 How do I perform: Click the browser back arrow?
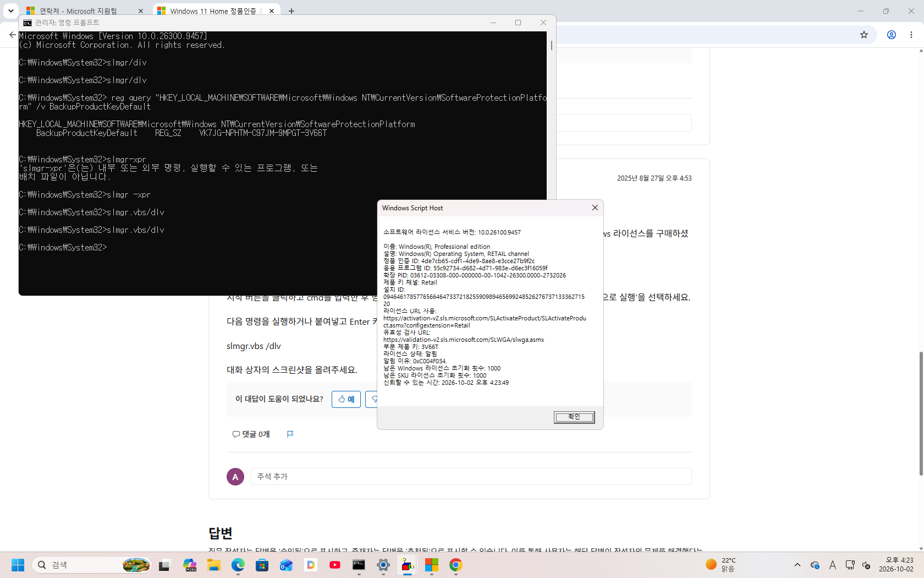click(x=13, y=35)
